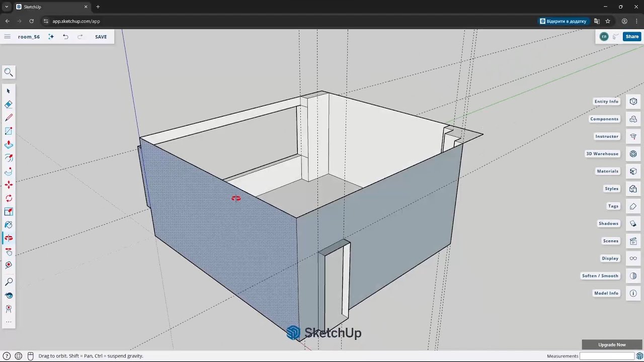The height and width of the screenshot is (362, 644).
Task: Select the Push/Pull tool
Action: click(9, 145)
